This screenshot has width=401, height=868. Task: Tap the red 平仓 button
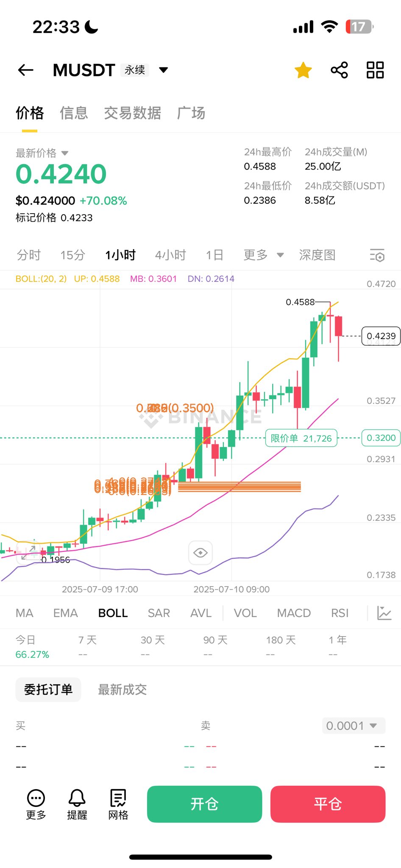pos(328,804)
